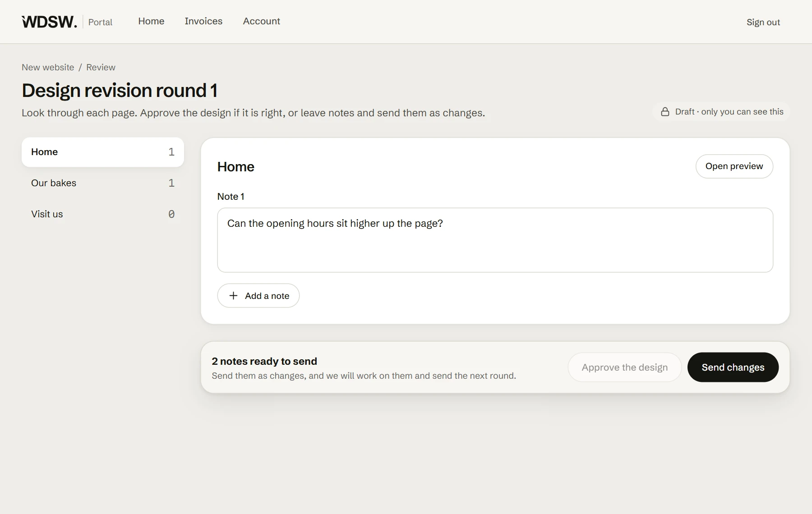Open the Account menu item

pyautogui.click(x=262, y=21)
